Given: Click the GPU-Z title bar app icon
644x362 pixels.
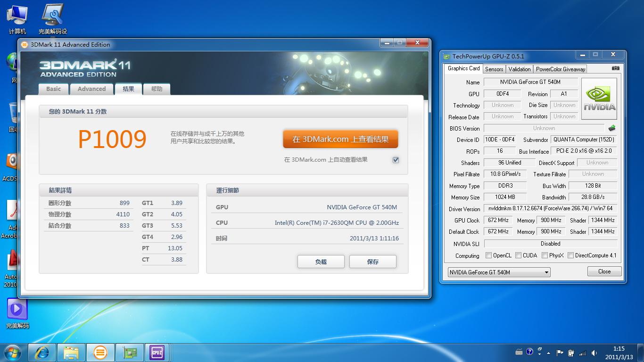Looking at the screenshot, I should [x=447, y=57].
